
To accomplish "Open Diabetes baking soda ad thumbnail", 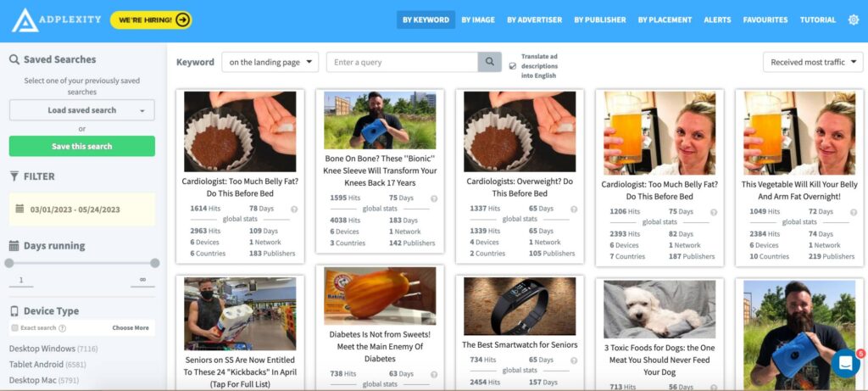I will [380, 296].
